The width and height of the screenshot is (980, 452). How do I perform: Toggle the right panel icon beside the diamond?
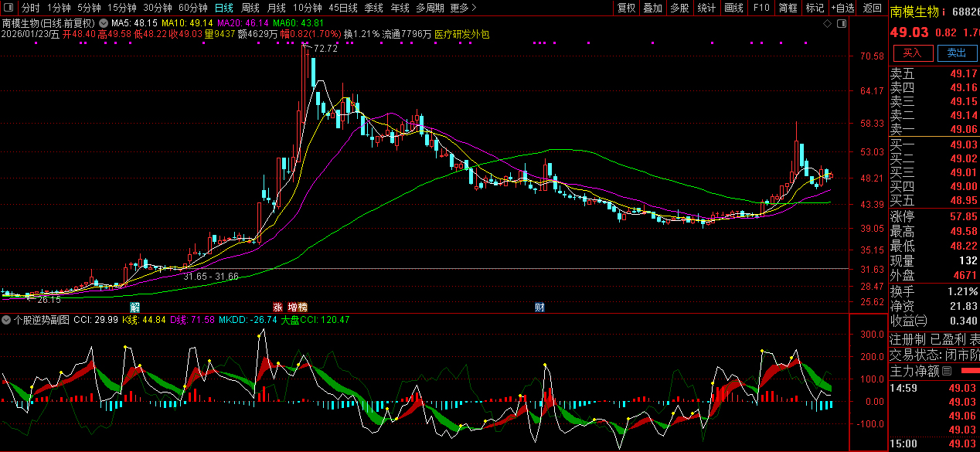(x=840, y=24)
